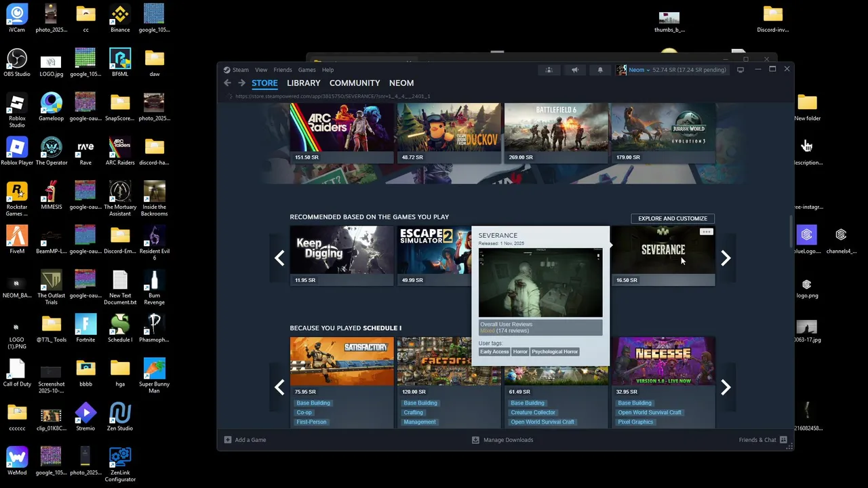Click the Co-op tag under Satisfactory
Image resolution: width=868 pixels, height=488 pixels.
click(304, 412)
